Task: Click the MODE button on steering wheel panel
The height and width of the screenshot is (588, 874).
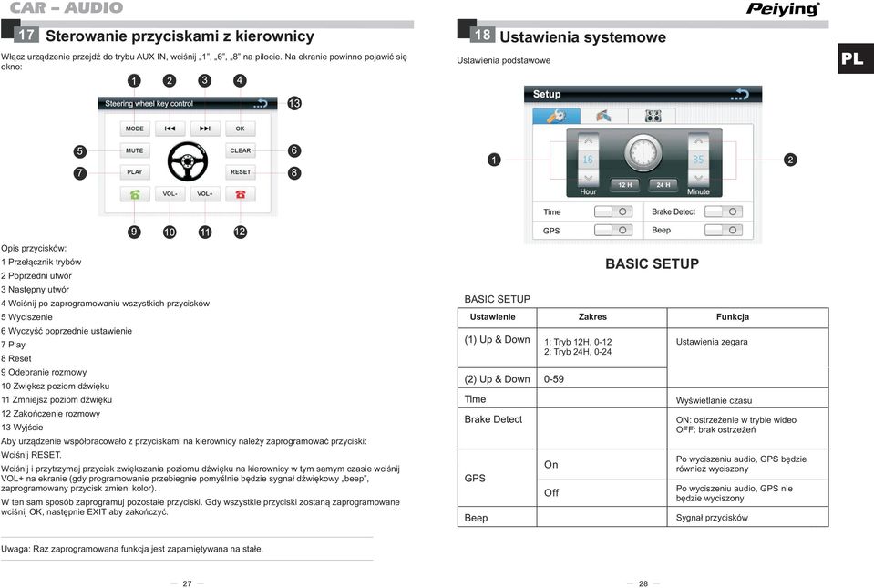Action: click(134, 129)
